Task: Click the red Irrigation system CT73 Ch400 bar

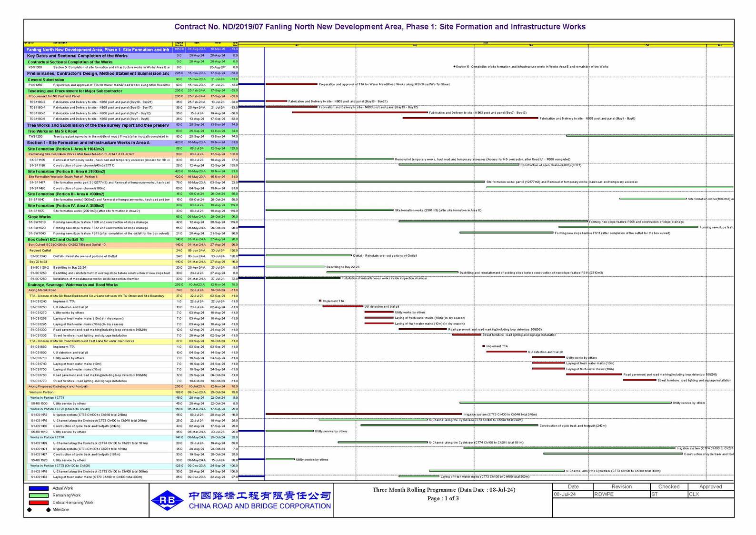Action: point(363,414)
